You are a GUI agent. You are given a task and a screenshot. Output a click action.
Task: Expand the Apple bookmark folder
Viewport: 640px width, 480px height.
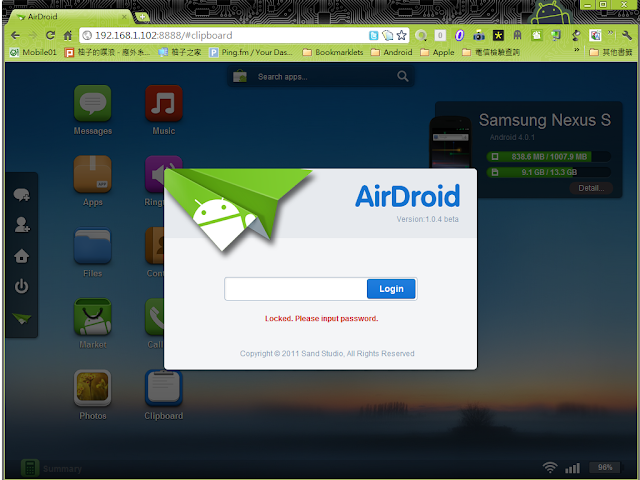tap(437, 52)
